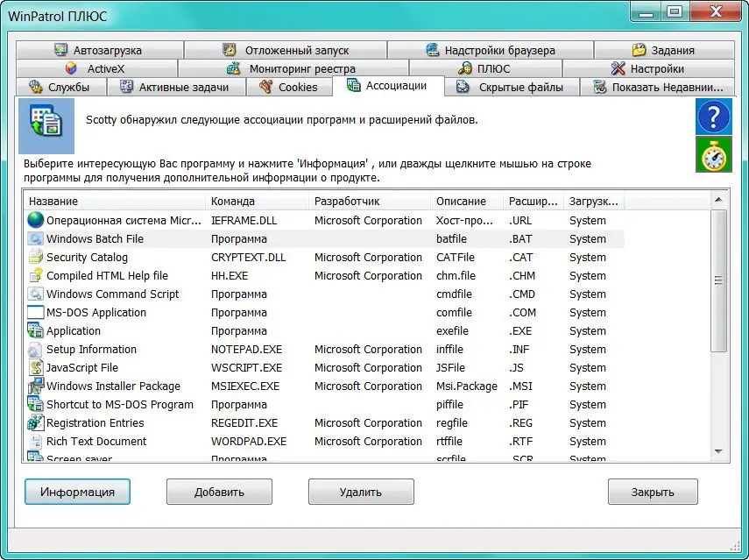Click the Registration Entries row icon
This screenshot has width=749, height=560.
pos(35,423)
